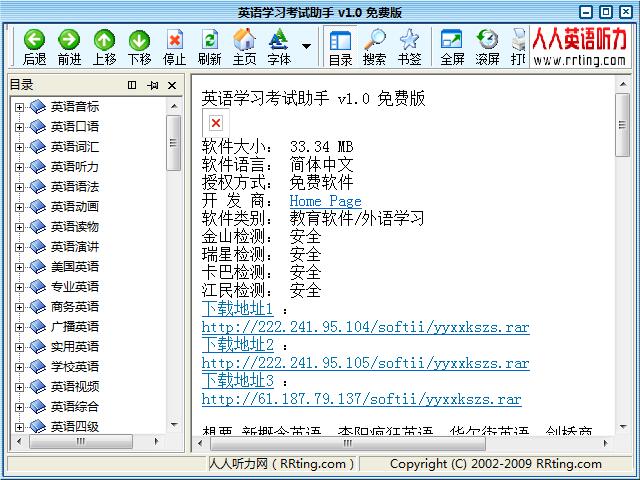Click the Copyright 2002-2009 RRting.com text
This screenshot has width=640, height=480.
[x=496, y=464]
